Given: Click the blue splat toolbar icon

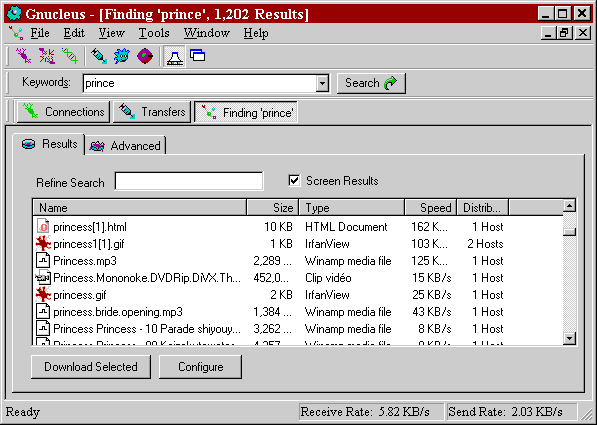Looking at the screenshot, I should tap(122, 56).
